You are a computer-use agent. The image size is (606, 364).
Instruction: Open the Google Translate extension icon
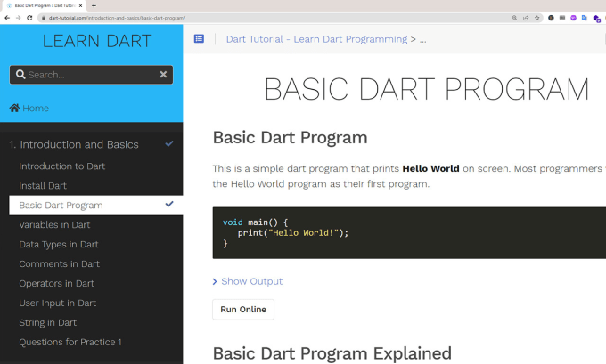585,18
